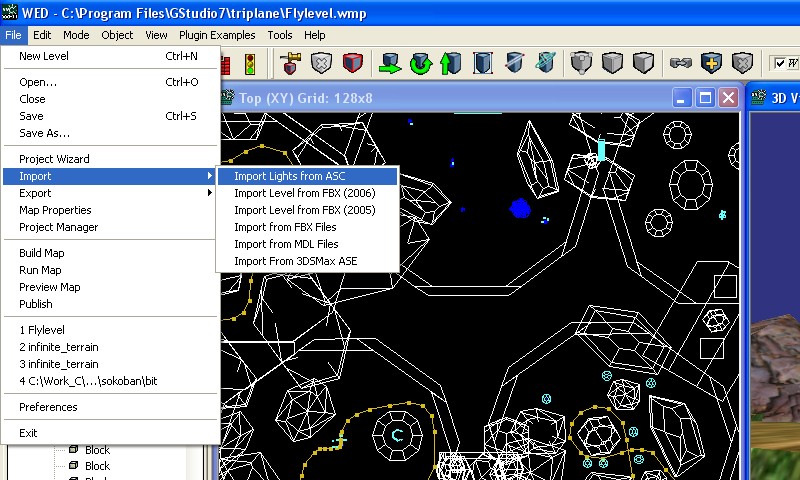
Task: Open recent file 1 Flylevel
Action: click(111, 330)
